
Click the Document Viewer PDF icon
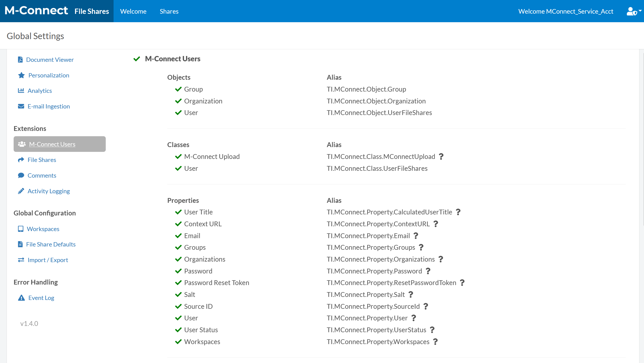click(x=20, y=60)
